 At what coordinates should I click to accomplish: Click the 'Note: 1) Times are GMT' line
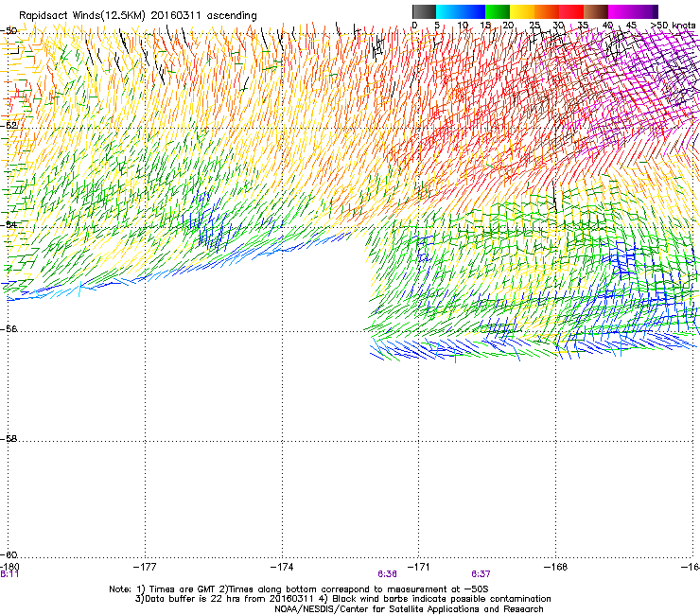point(299,589)
